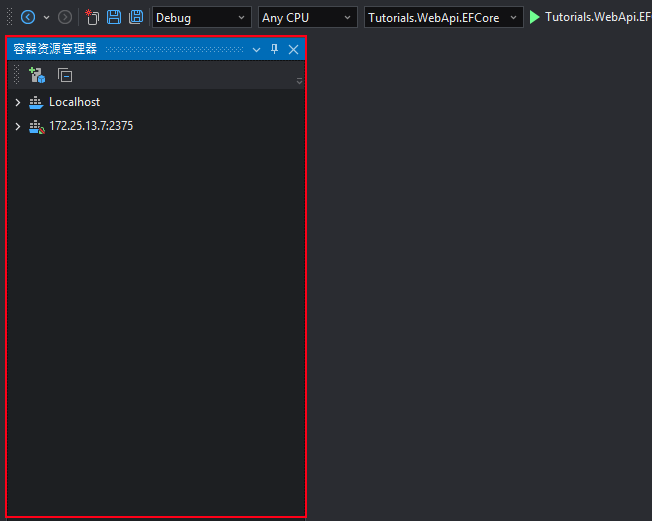
Task: Open the panel toolbar overflow options arrow
Action: (299, 81)
